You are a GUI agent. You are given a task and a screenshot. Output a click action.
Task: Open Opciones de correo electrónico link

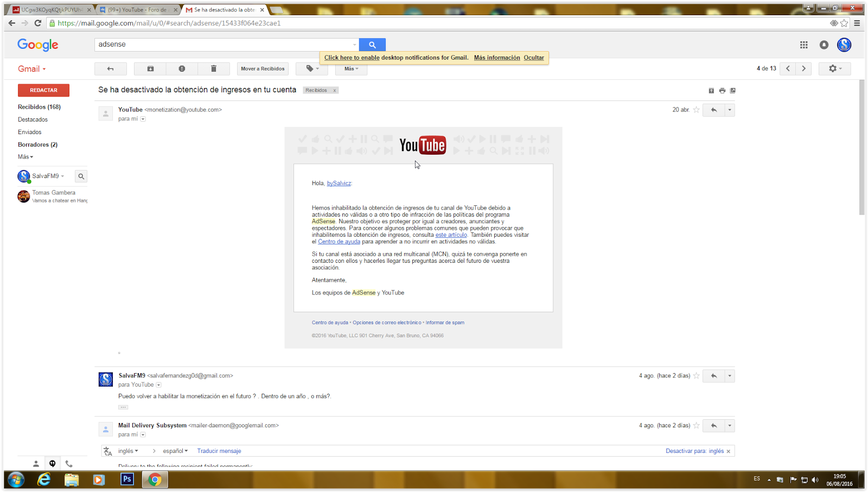tap(387, 323)
